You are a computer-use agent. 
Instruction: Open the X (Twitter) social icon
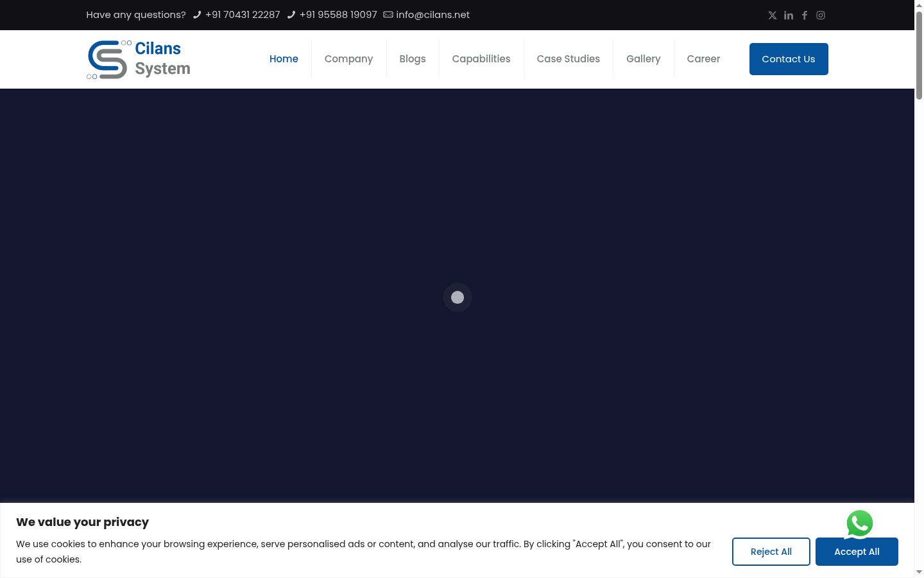click(773, 15)
